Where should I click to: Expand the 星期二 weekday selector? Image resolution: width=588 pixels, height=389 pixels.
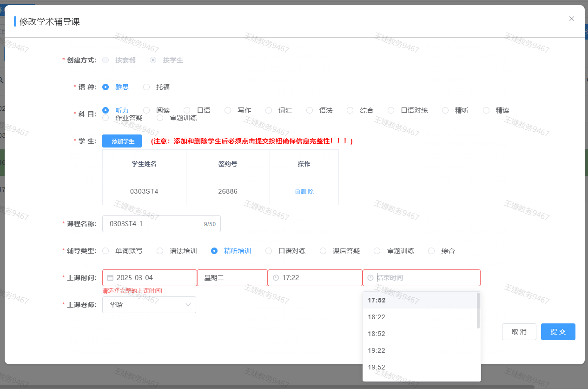pos(232,278)
